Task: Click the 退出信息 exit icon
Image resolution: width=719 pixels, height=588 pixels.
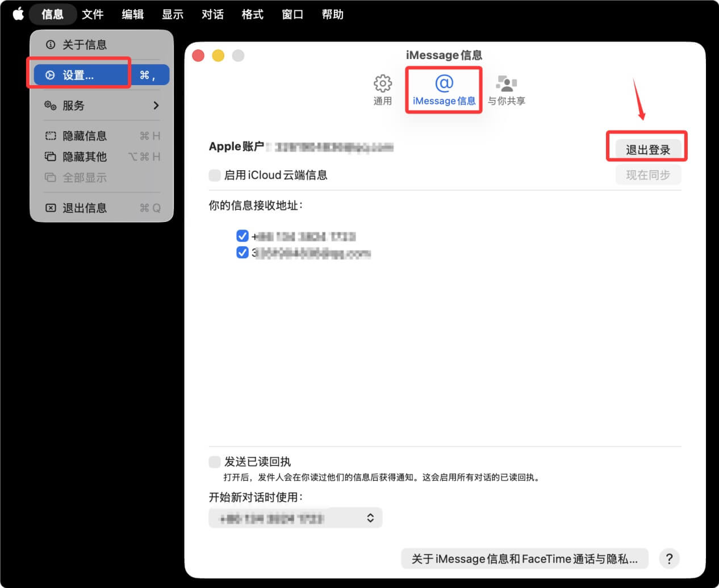Action: tap(51, 208)
